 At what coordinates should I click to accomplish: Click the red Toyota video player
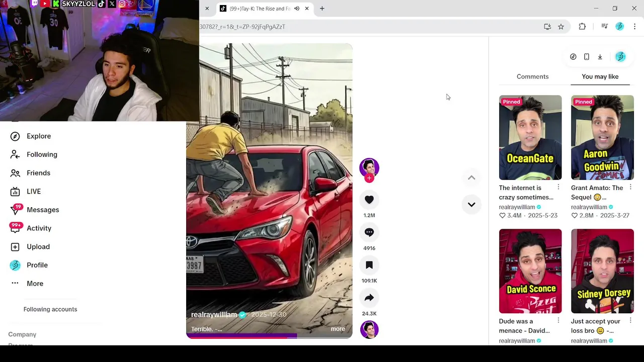pyautogui.click(x=269, y=191)
